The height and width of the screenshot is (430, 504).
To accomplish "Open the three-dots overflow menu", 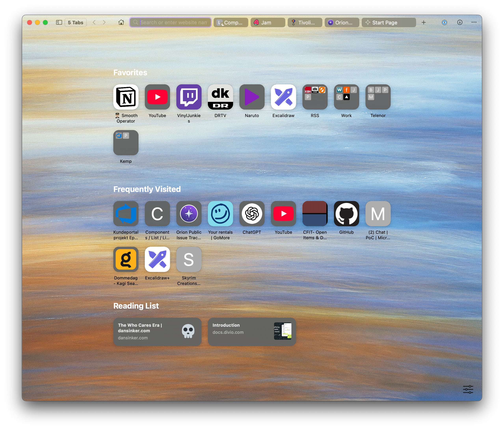I will click(x=474, y=22).
